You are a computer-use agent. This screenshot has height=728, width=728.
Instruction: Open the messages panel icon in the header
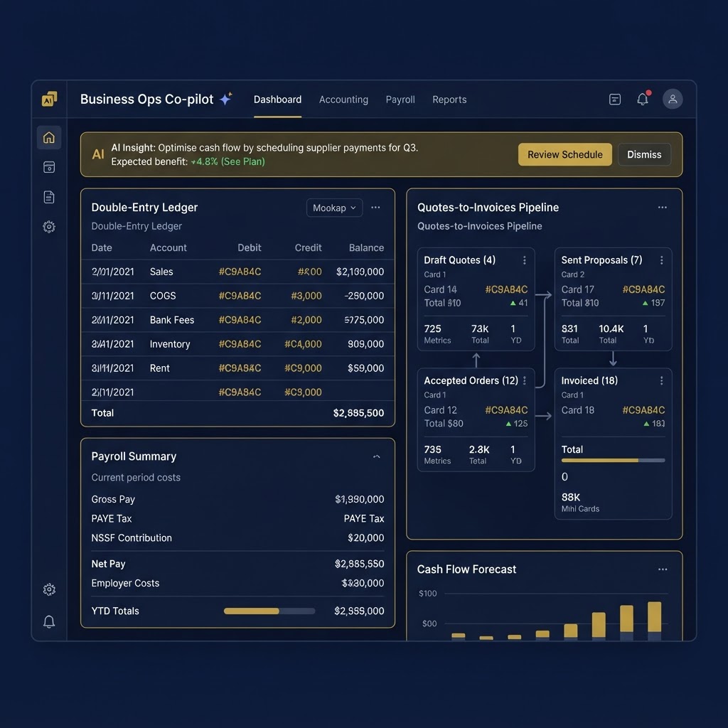coord(615,100)
